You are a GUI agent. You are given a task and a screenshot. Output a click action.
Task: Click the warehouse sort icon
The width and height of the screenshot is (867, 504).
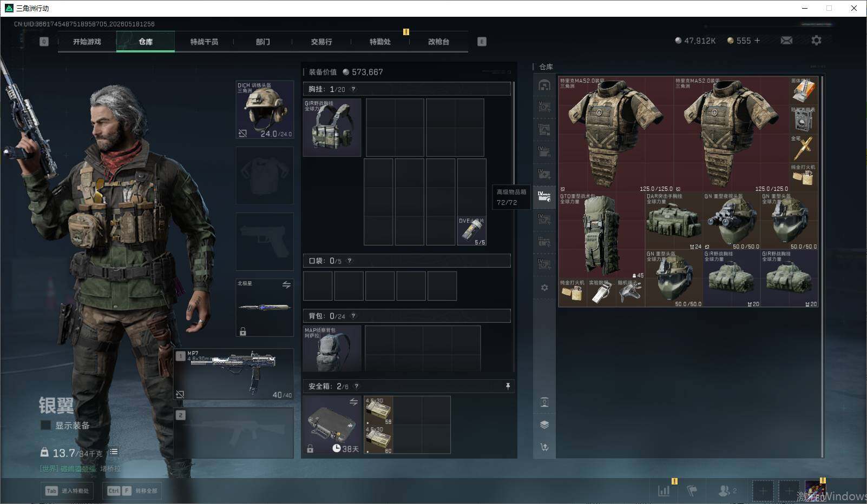[x=544, y=447]
